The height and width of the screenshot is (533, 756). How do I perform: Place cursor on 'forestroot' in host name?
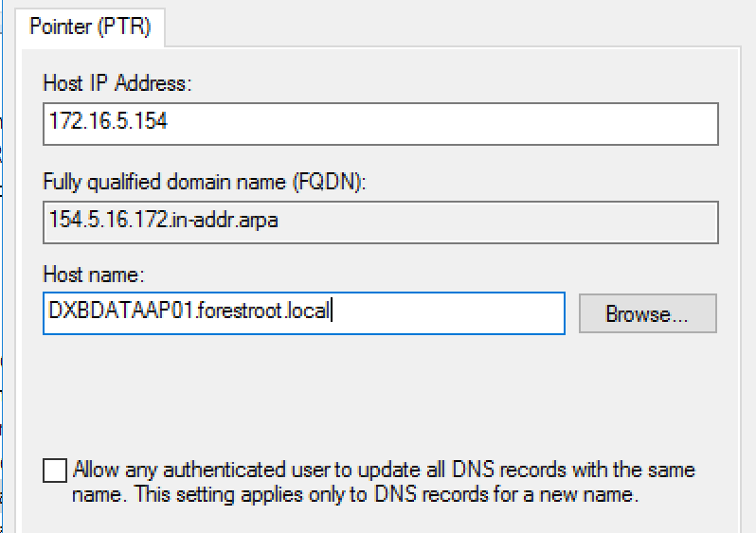click(240, 311)
